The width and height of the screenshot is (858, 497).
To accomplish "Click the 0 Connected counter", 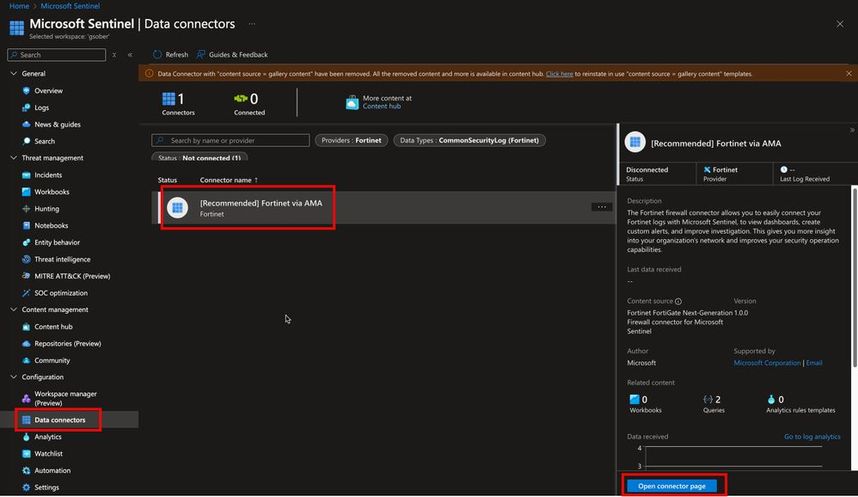I will tap(249, 103).
